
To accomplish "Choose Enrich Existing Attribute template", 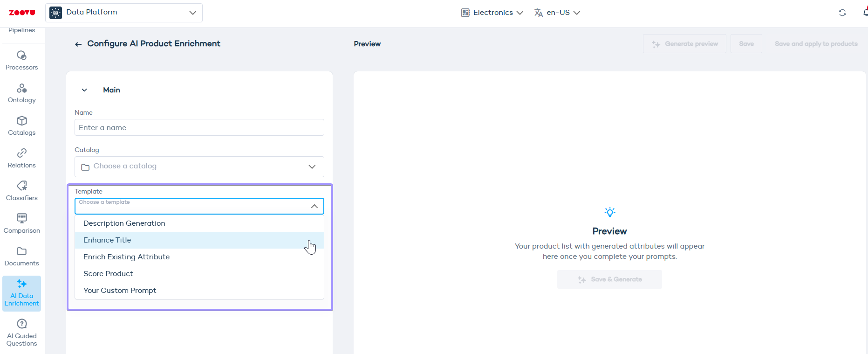I will (199, 257).
